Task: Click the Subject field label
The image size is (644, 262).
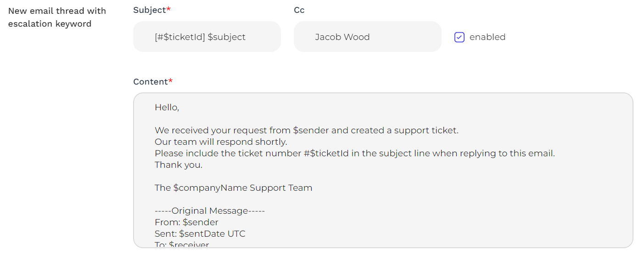Action: (x=150, y=10)
